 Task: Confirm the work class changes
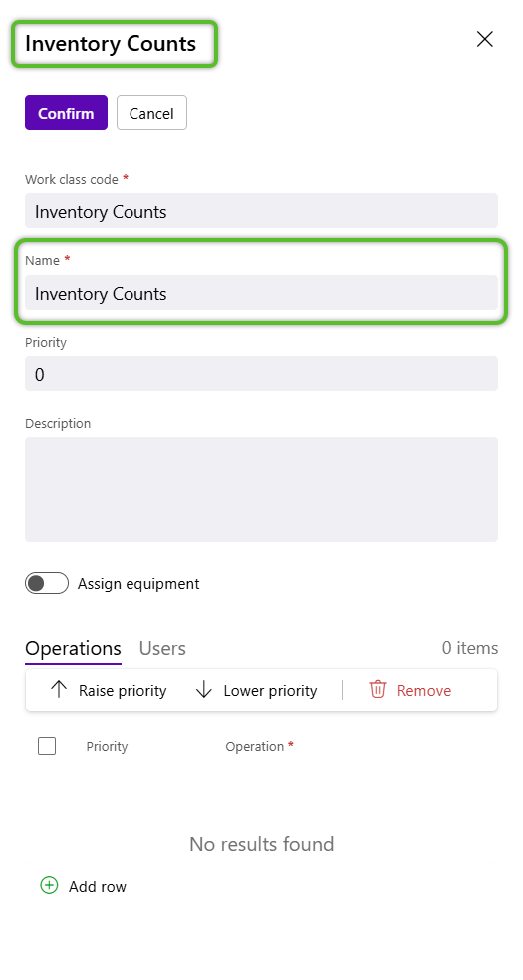[66, 113]
